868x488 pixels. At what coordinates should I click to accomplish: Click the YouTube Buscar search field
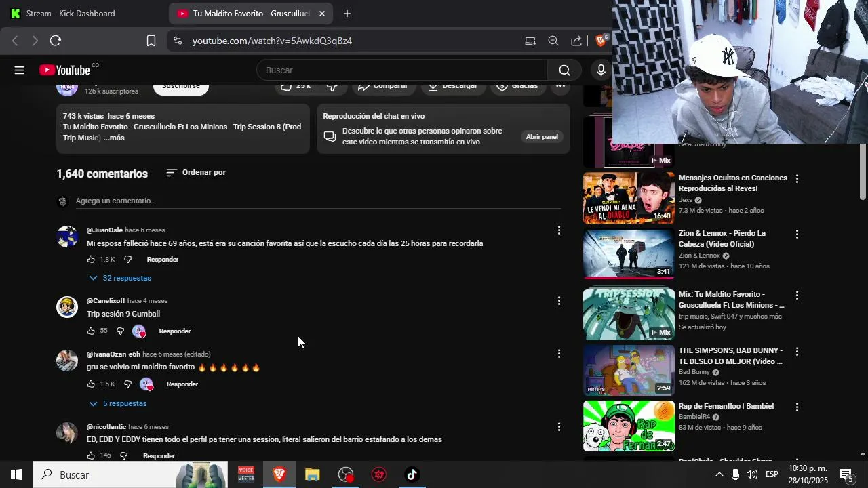tap(402, 70)
